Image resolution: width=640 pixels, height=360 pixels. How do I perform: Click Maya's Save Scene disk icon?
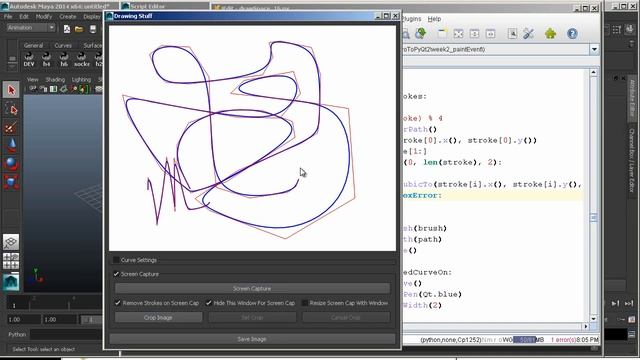coord(93,29)
